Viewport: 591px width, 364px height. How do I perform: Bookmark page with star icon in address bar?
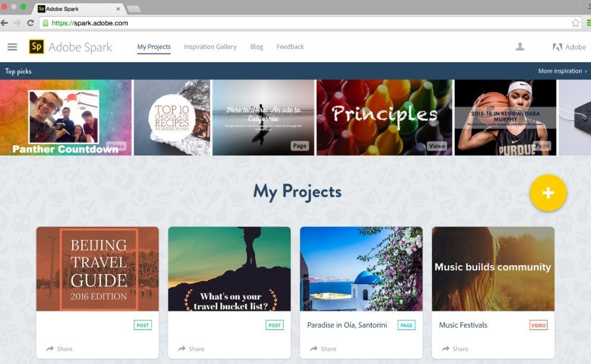575,23
